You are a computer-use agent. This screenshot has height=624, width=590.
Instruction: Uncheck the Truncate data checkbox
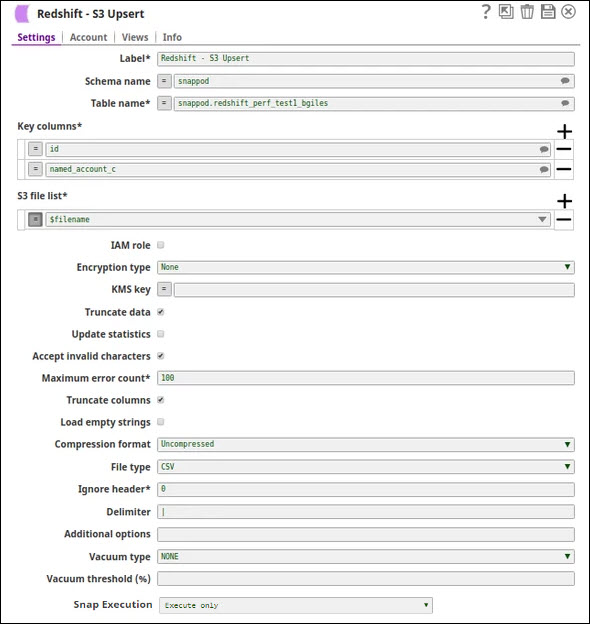click(161, 312)
